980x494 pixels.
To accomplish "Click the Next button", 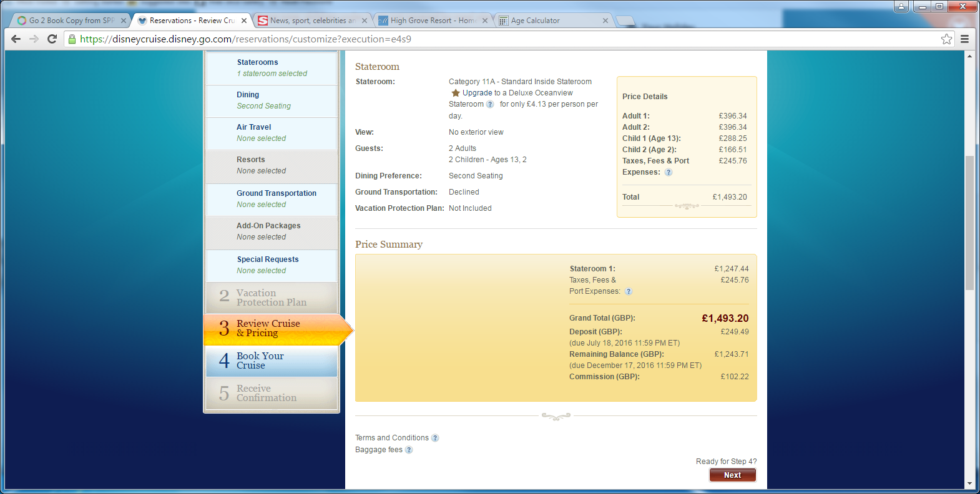I will tap(732, 475).
